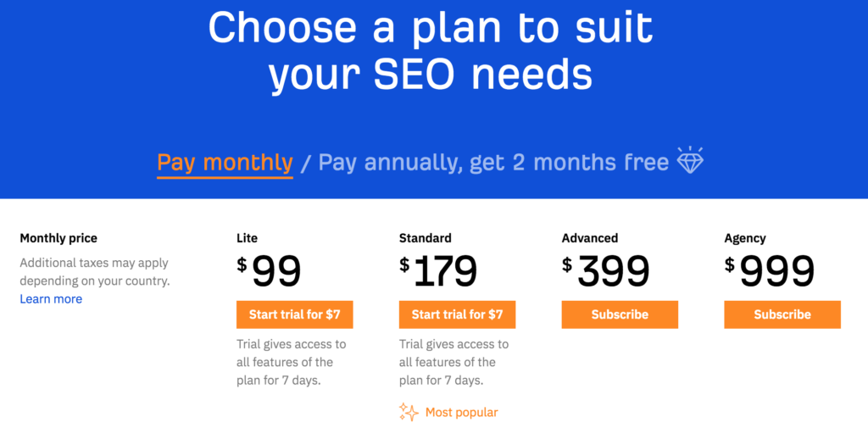Click the Monthly price row label
Image resolution: width=868 pixels, height=428 pixels.
[x=58, y=238]
